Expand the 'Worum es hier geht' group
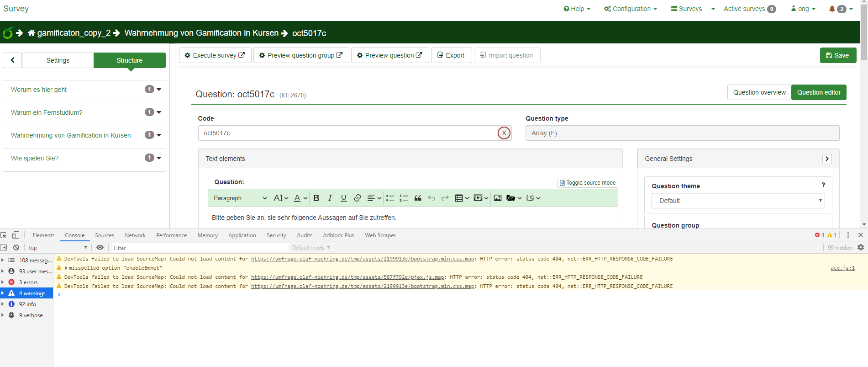The image size is (868, 367). click(159, 90)
